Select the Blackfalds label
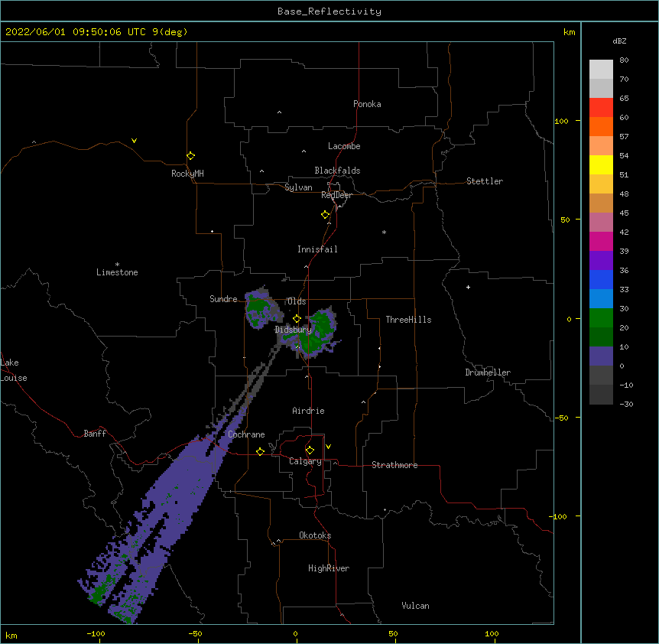Screen dimensions: 659x644 pyautogui.click(x=337, y=171)
